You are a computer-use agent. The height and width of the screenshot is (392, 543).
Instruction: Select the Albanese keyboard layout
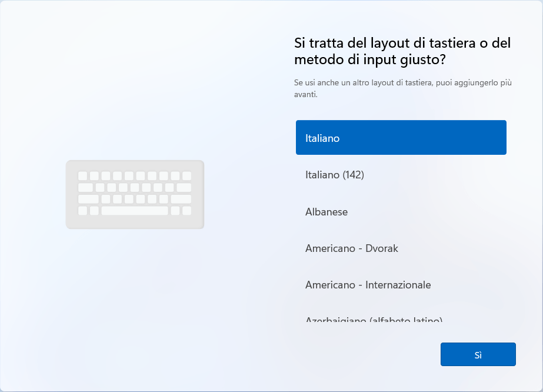tap(401, 212)
